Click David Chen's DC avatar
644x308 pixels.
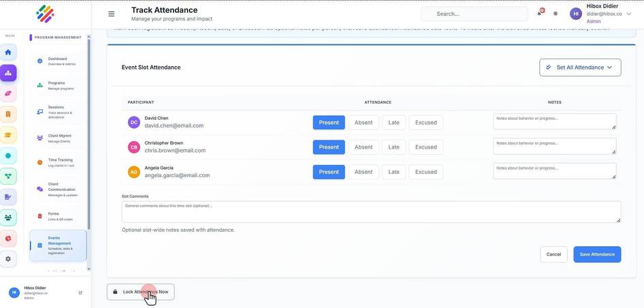click(134, 122)
